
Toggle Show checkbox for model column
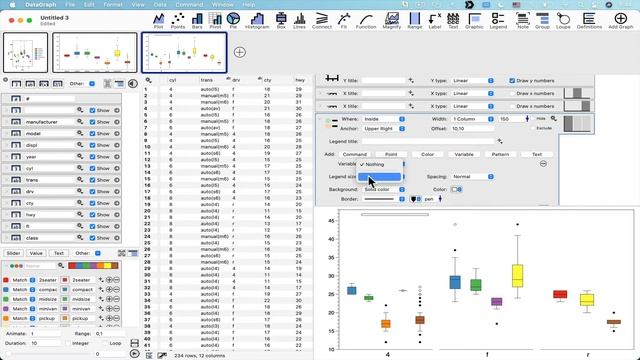tap(92, 133)
